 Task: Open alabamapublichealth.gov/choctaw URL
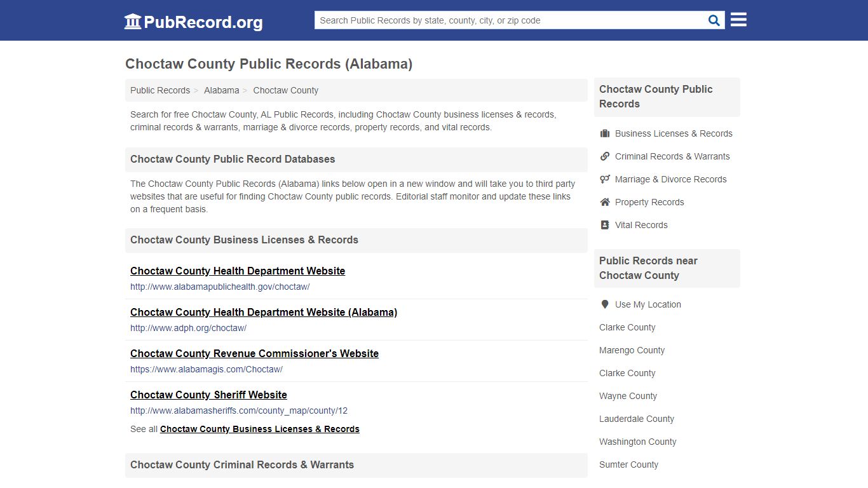[220, 287]
